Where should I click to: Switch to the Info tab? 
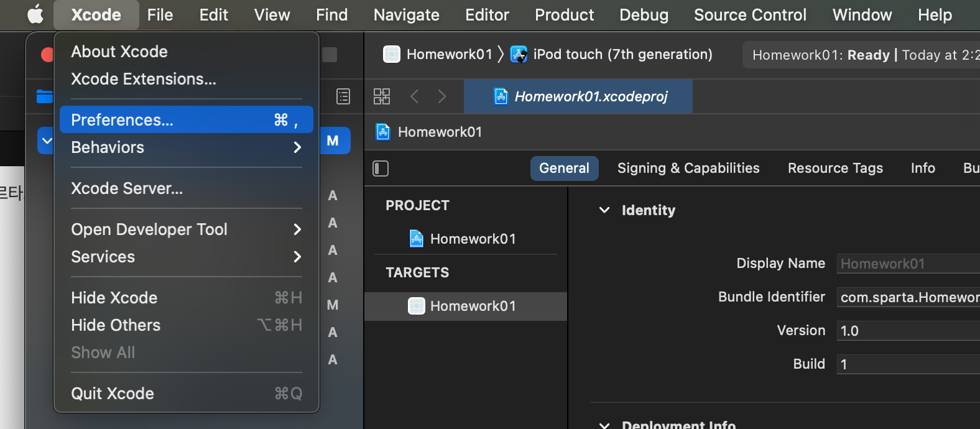pyautogui.click(x=923, y=168)
